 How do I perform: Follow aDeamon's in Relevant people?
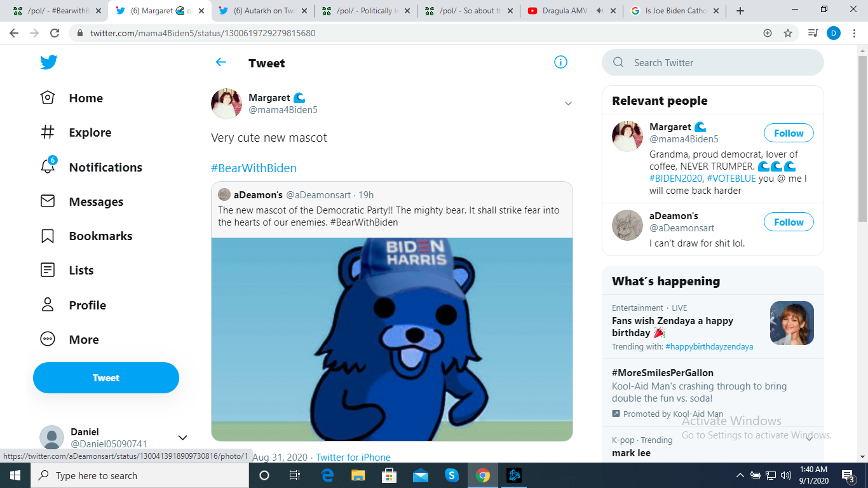(789, 222)
